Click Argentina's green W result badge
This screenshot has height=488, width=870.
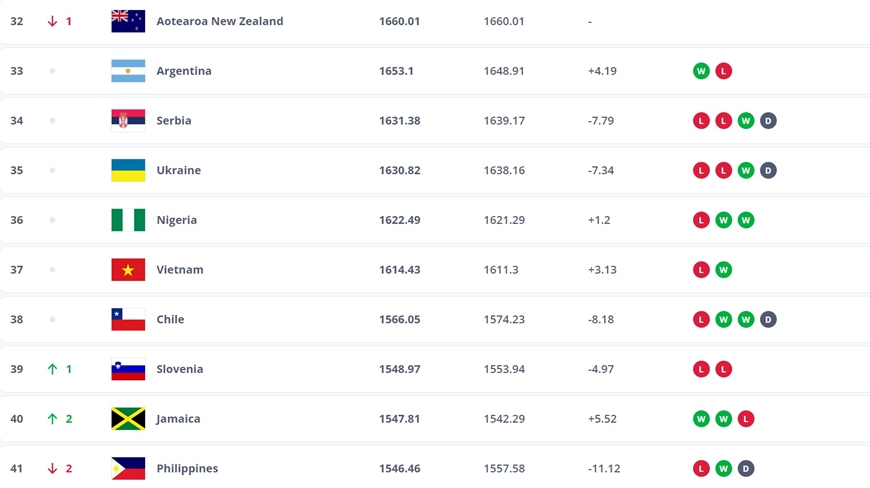[701, 71]
